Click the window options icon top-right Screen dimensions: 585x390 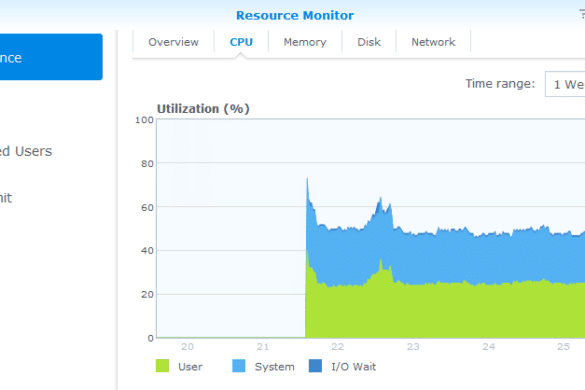[582, 14]
